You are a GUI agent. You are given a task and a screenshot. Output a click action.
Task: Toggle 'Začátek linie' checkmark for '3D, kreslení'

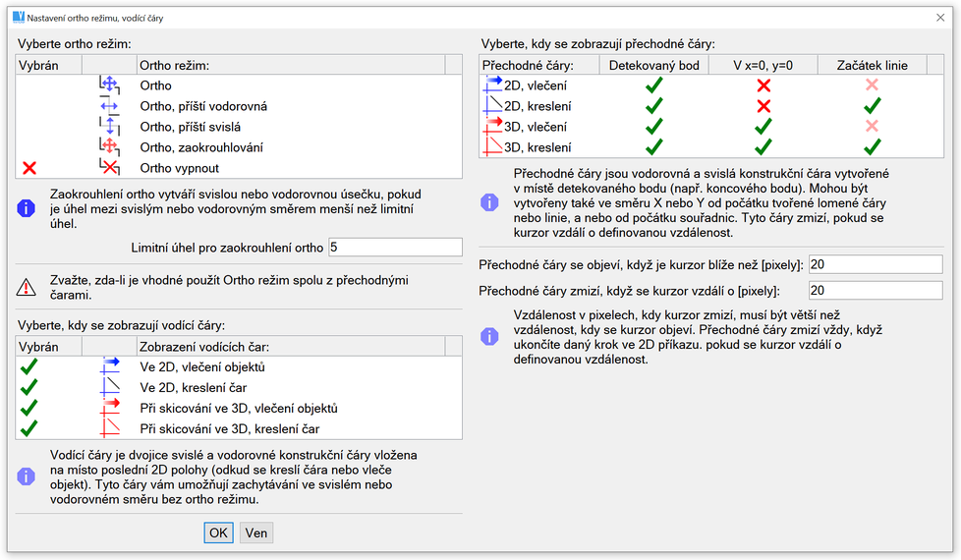tap(871, 147)
